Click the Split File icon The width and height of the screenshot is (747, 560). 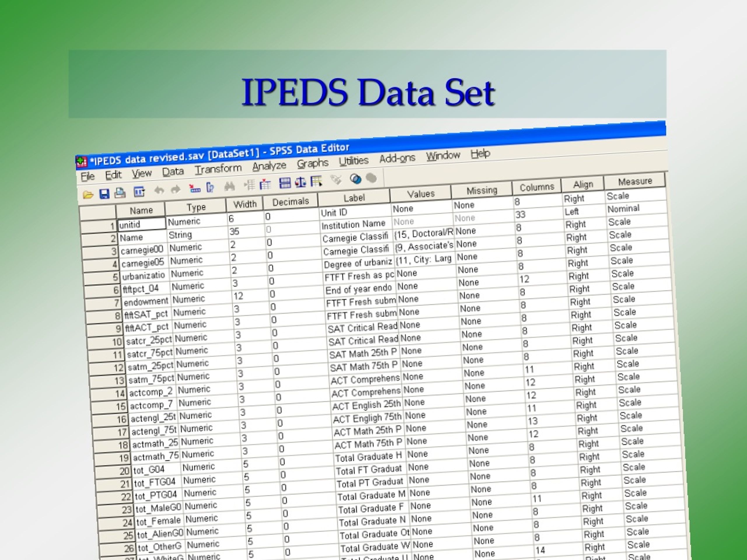pyautogui.click(x=285, y=183)
